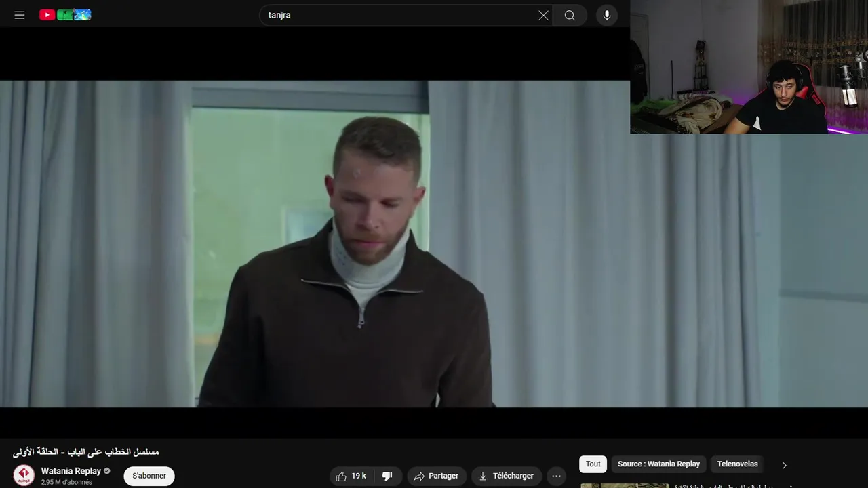Click the magnifier search button

pyautogui.click(x=570, y=15)
